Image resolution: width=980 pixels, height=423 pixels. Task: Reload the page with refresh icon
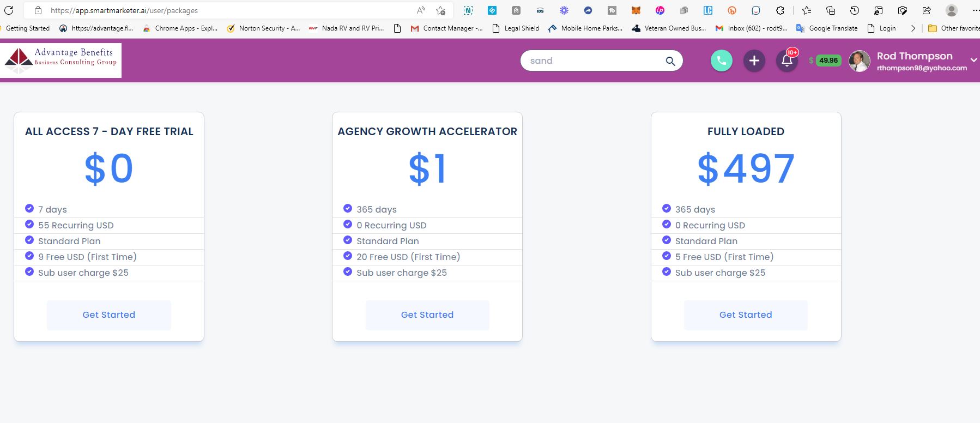pos(9,10)
